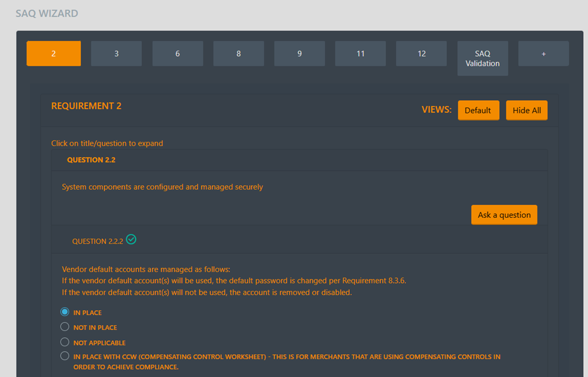Switch to requirement tab 3

click(116, 54)
